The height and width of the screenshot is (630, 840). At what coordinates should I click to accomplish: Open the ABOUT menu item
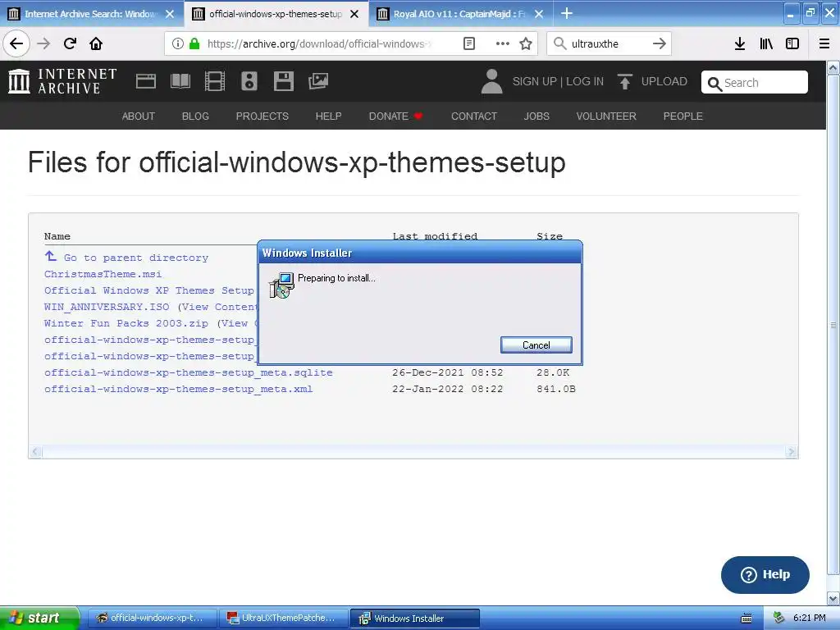(138, 116)
